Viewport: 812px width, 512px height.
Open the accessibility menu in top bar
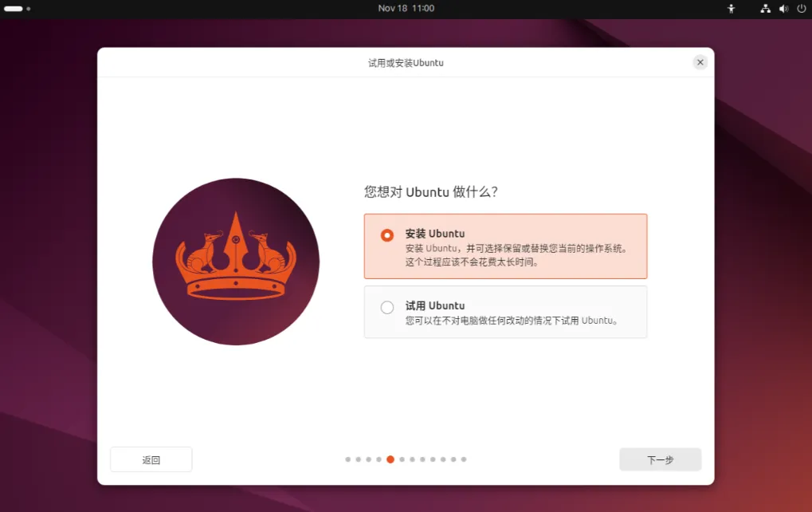[732, 8]
